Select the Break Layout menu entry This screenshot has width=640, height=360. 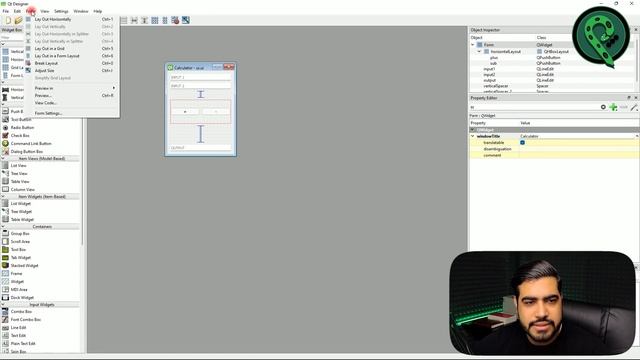(72, 63)
